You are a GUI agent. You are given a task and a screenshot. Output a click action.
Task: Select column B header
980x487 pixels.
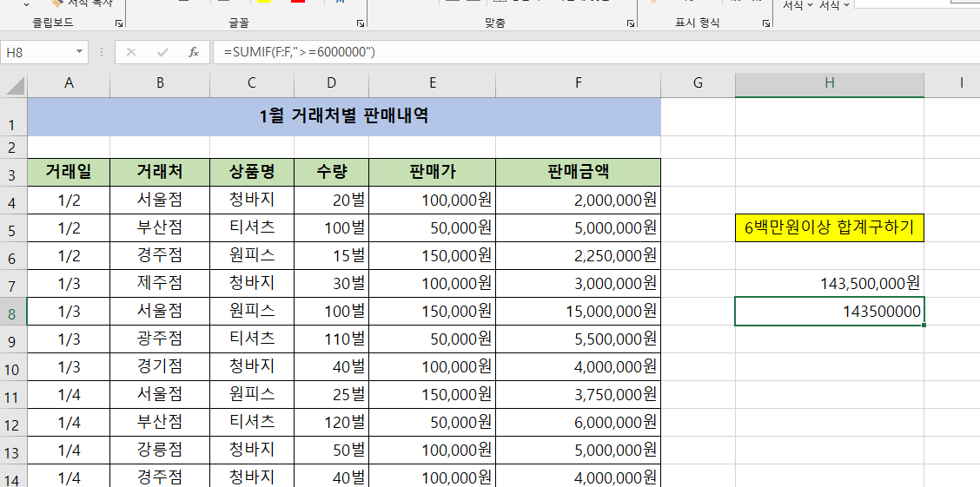(x=160, y=86)
